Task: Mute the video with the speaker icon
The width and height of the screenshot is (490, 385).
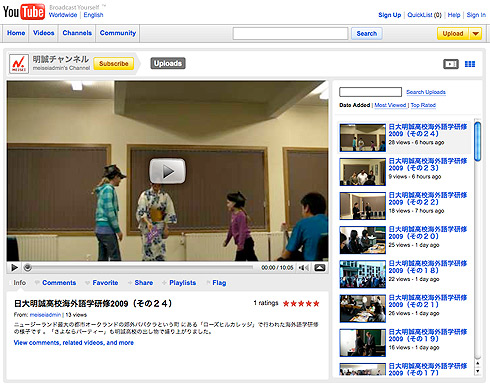Action: [x=303, y=267]
